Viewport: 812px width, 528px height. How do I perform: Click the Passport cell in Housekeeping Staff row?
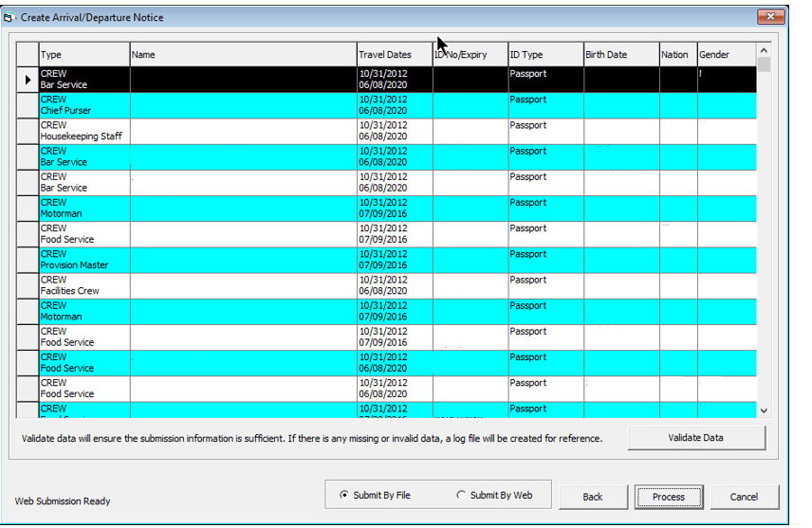[546, 132]
